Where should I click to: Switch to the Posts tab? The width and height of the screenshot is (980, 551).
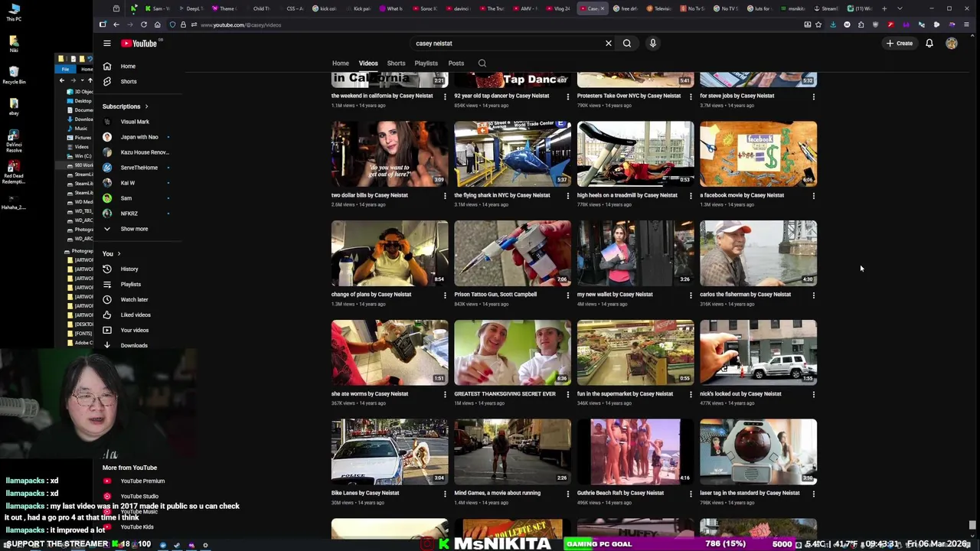pyautogui.click(x=456, y=64)
